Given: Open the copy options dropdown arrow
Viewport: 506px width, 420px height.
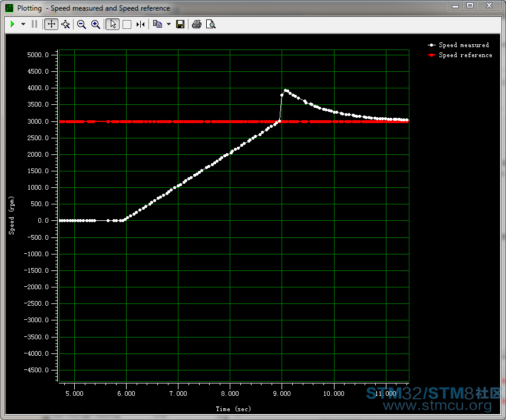Looking at the screenshot, I should pos(168,24).
